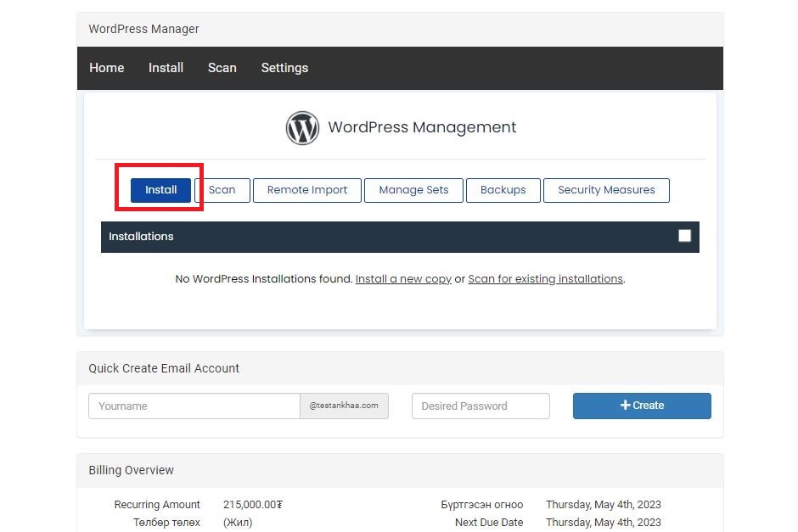
Task: Click the plus icon on Create button
Action: pyautogui.click(x=625, y=406)
